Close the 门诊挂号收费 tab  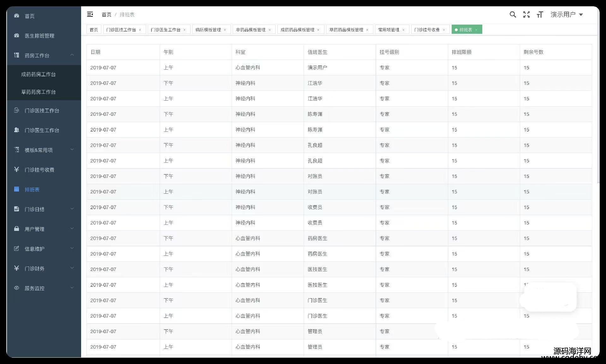click(444, 30)
